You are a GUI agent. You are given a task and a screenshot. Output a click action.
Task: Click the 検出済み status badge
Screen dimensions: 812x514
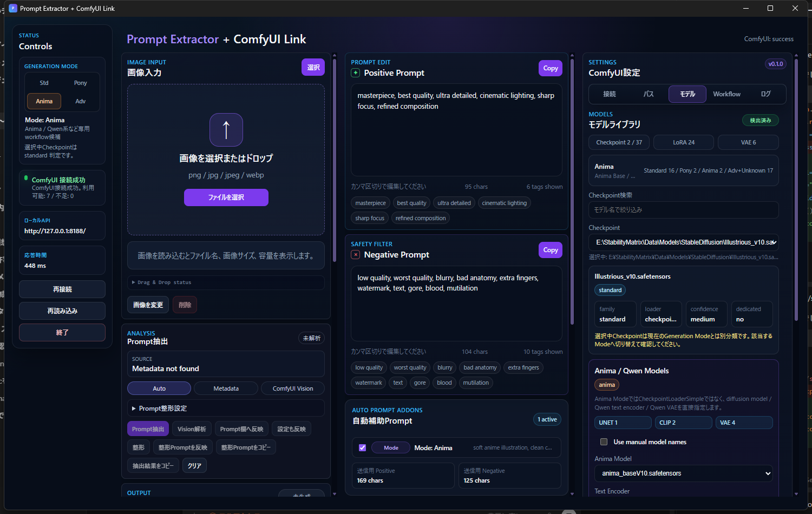[761, 120]
